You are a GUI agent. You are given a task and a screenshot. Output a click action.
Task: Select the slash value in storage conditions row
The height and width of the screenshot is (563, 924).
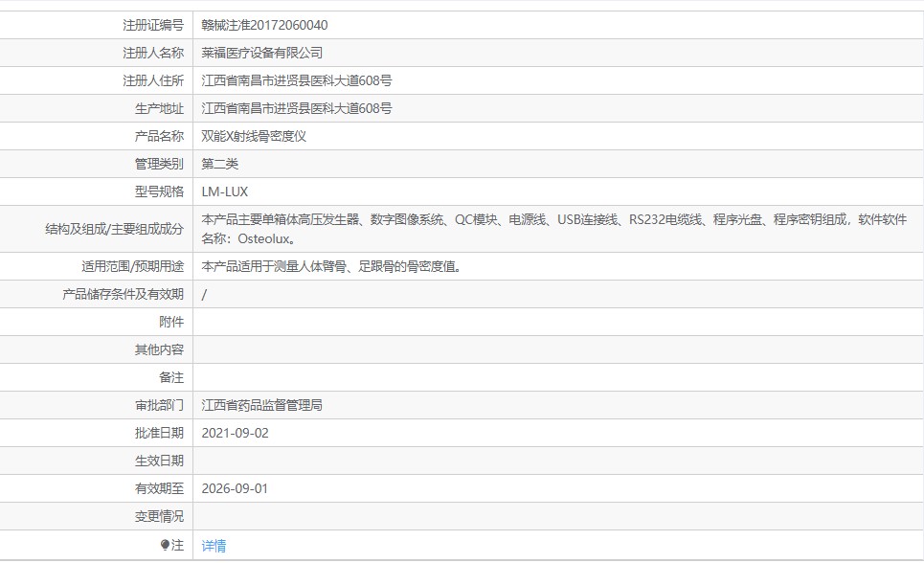[x=204, y=294]
